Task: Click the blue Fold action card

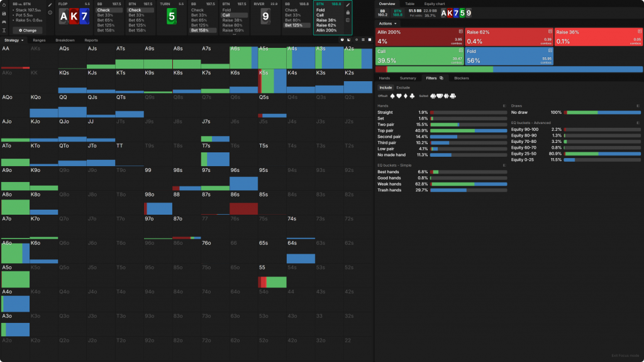Action: pyautogui.click(x=509, y=56)
